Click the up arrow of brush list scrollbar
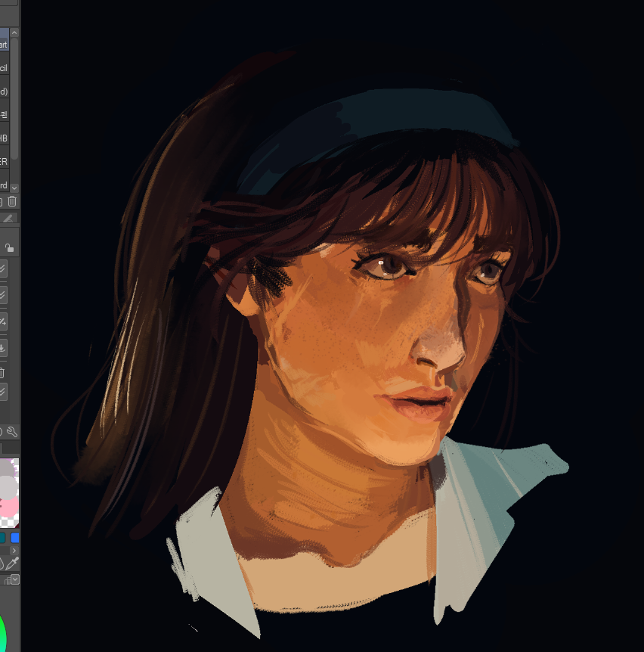The width and height of the screenshot is (644, 652). pos(14,33)
